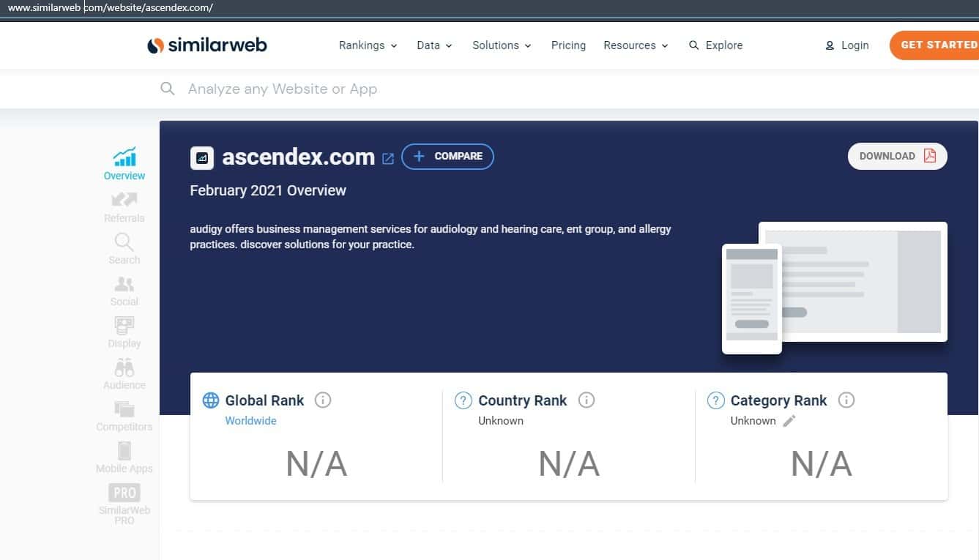Click the website preview illustration
Screen dimensions: 979x560
coord(835,288)
